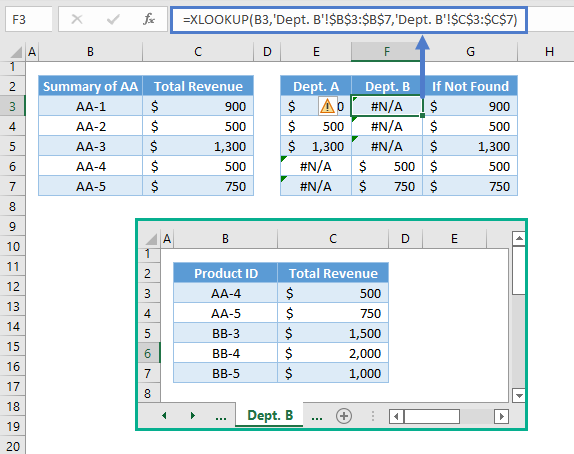
Task: Select AA-4 in the Dept. B table
Action: [x=226, y=293]
